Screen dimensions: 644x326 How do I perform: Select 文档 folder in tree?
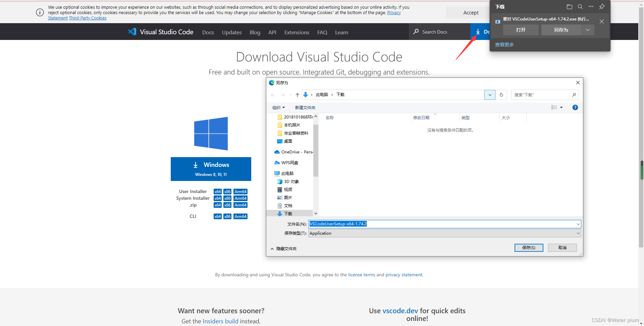(285, 206)
